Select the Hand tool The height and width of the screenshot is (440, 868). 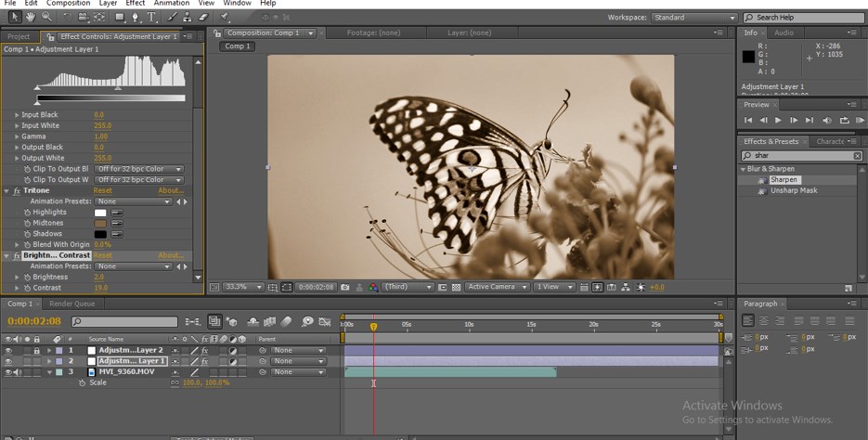pyautogui.click(x=31, y=17)
